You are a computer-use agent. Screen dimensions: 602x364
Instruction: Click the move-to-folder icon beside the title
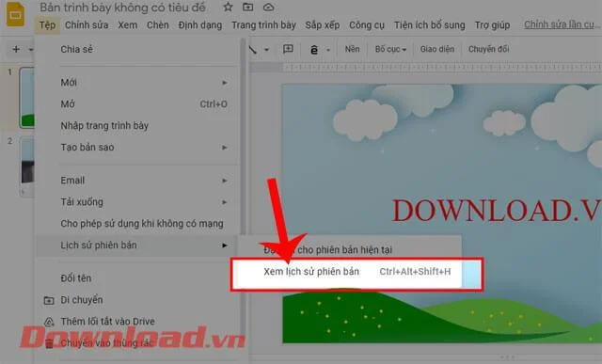pos(248,7)
